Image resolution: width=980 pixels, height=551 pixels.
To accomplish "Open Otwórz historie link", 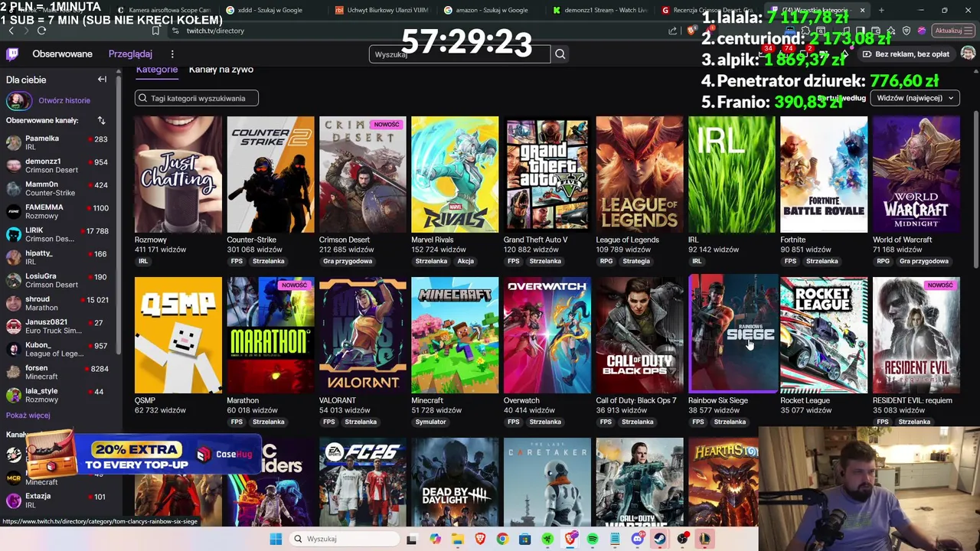I will [x=64, y=100].
